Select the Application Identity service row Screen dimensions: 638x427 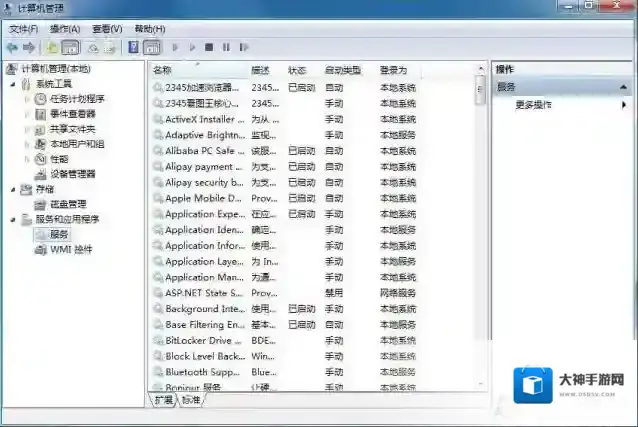pos(285,230)
